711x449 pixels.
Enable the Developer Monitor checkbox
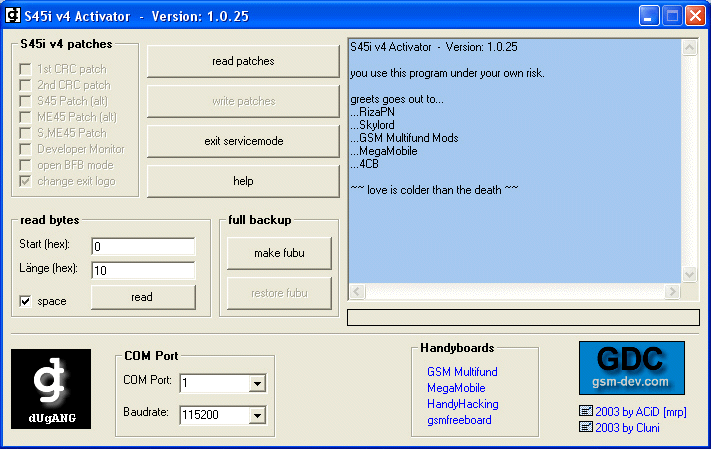point(25,149)
